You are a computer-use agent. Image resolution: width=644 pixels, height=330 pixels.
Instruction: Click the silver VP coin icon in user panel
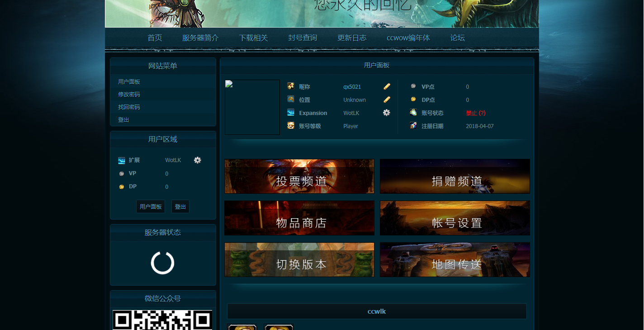413,86
